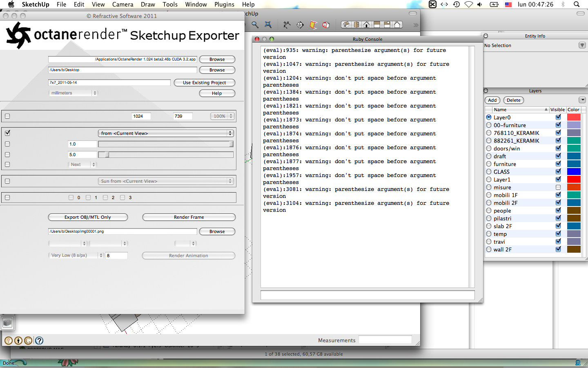Click the scissors icon in the menu bar
This screenshot has width=588, height=368.
point(432,4)
